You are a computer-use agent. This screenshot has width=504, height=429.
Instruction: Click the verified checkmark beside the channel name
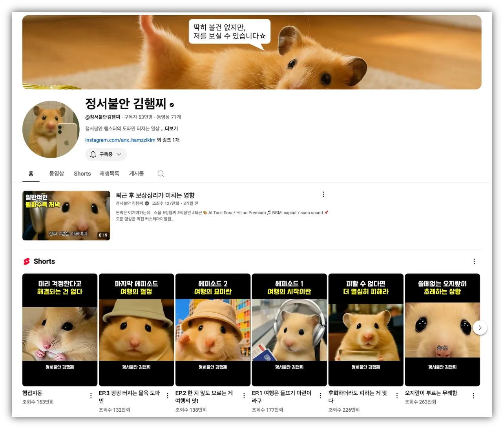(x=172, y=104)
